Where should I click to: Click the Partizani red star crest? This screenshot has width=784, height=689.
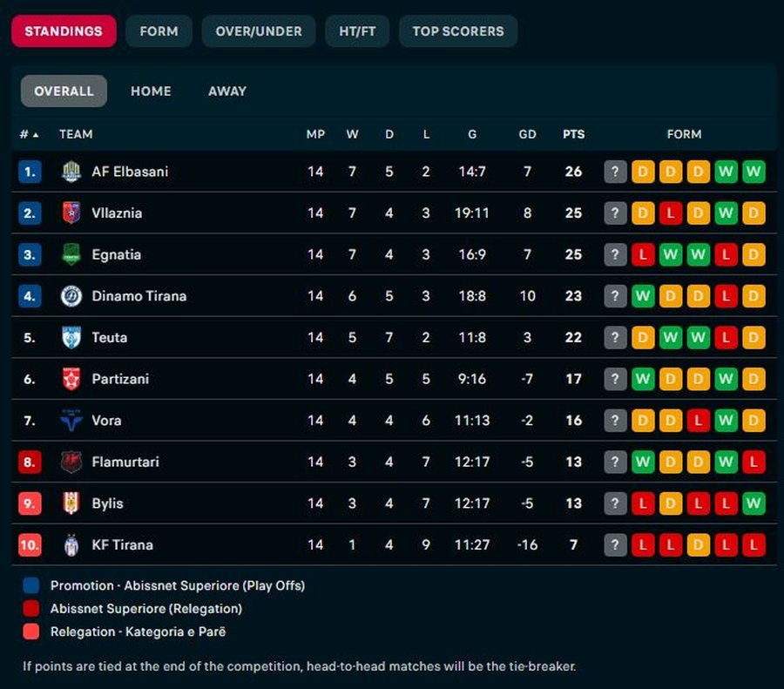tap(71, 379)
